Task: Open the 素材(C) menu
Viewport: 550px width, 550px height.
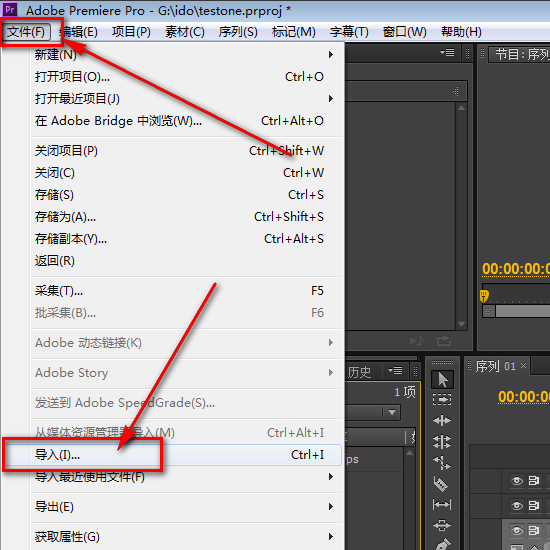Action: tap(185, 32)
